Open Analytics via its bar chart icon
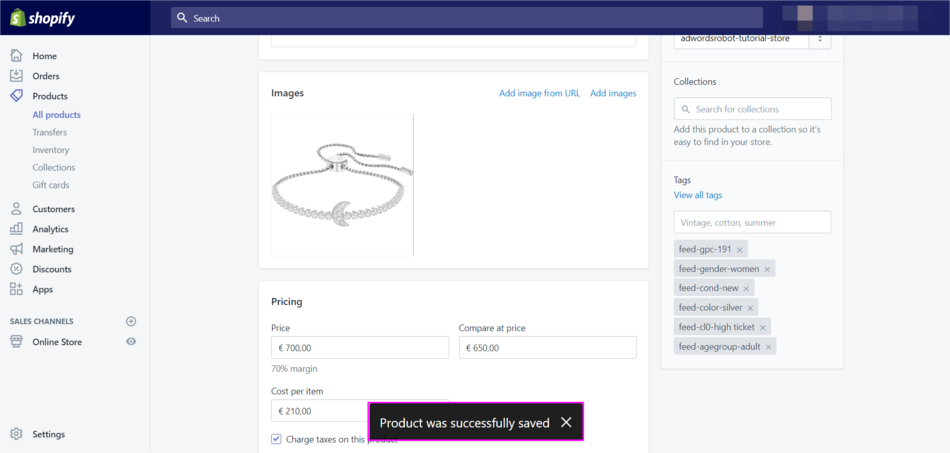The height and width of the screenshot is (453, 950). pyautogui.click(x=16, y=229)
